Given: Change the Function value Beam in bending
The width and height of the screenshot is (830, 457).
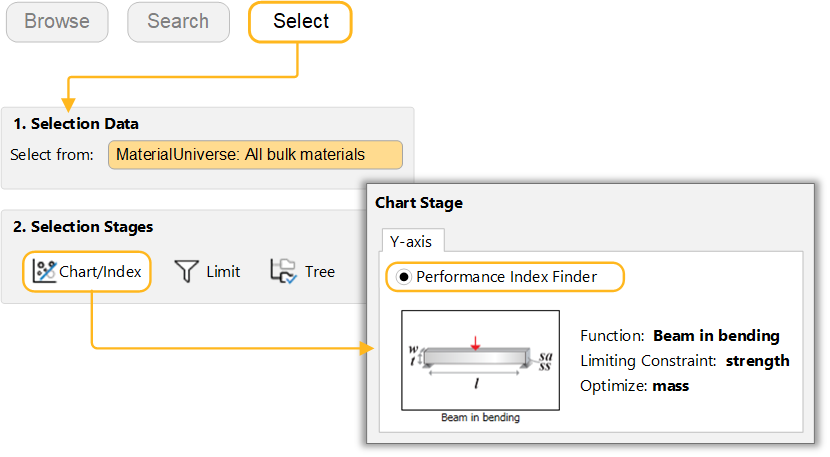Looking at the screenshot, I should point(716,336).
